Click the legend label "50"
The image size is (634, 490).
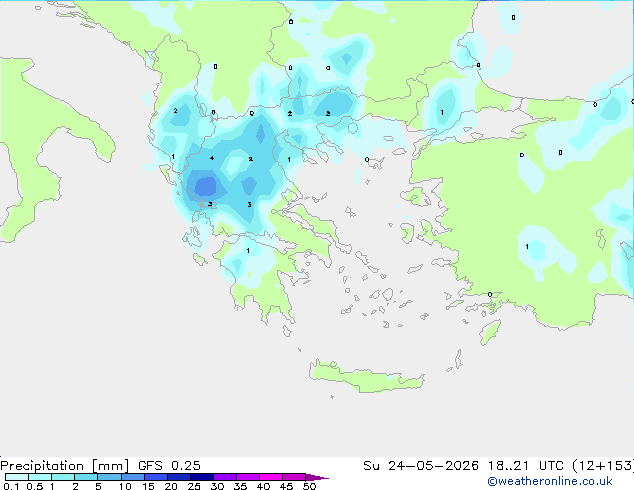pos(309,486)
